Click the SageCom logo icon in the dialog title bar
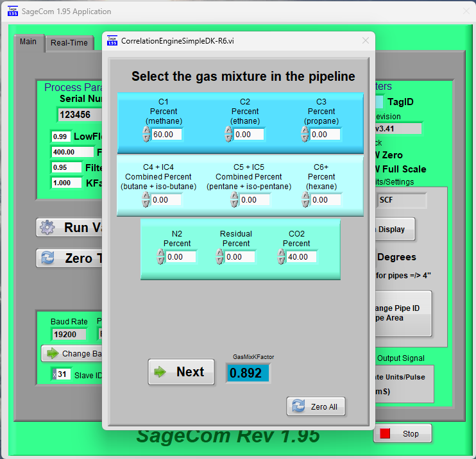 tap(112, 40)
